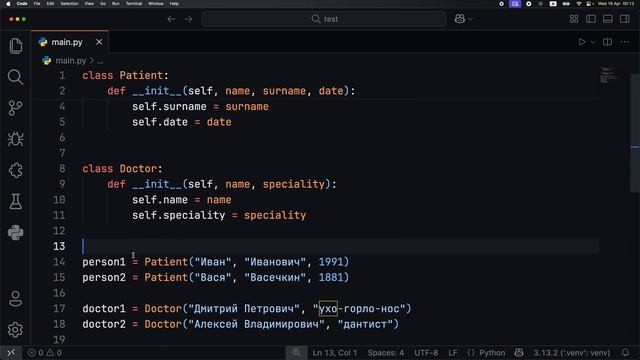Open Run and Debug view
Image resolution: width=640 pixels, height=360 pixels.
coord(16,139)
